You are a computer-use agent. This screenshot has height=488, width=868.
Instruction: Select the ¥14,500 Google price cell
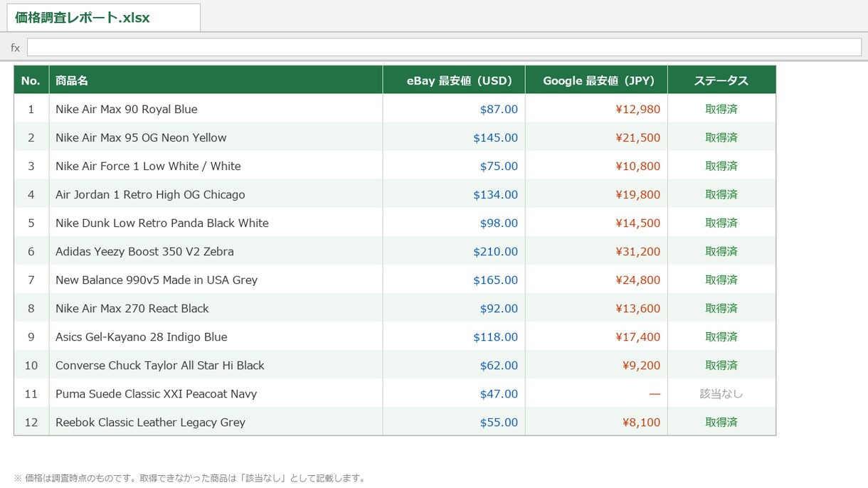(596, 223)
